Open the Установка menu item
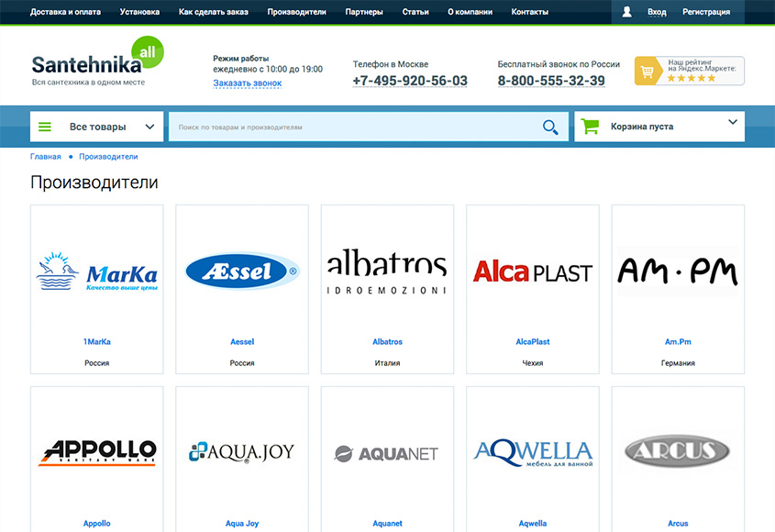The height and width of the screenshot is (532, 775). click(139, 12)
